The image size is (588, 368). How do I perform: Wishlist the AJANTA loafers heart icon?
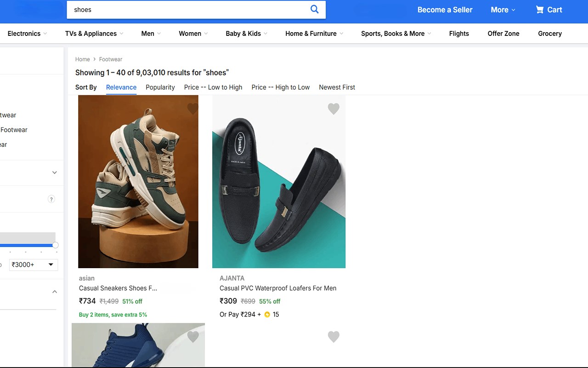coord(334,109)
